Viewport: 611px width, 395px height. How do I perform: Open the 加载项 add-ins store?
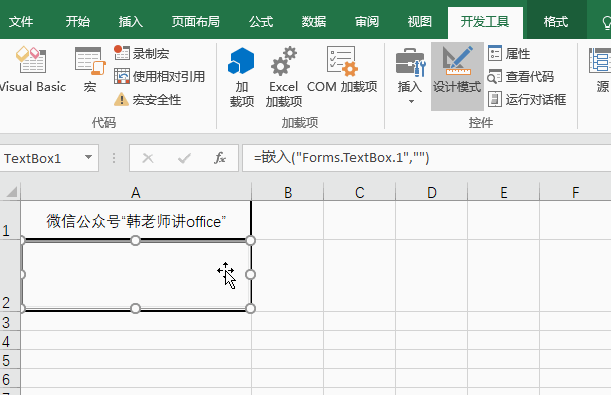242,77
